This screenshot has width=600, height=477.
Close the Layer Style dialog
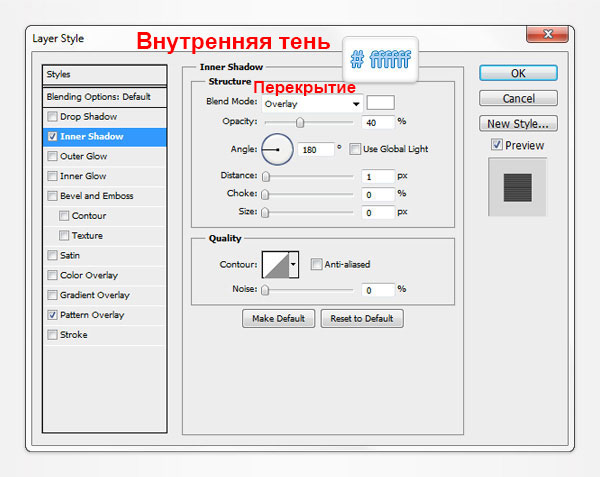[x=547, y=34]
